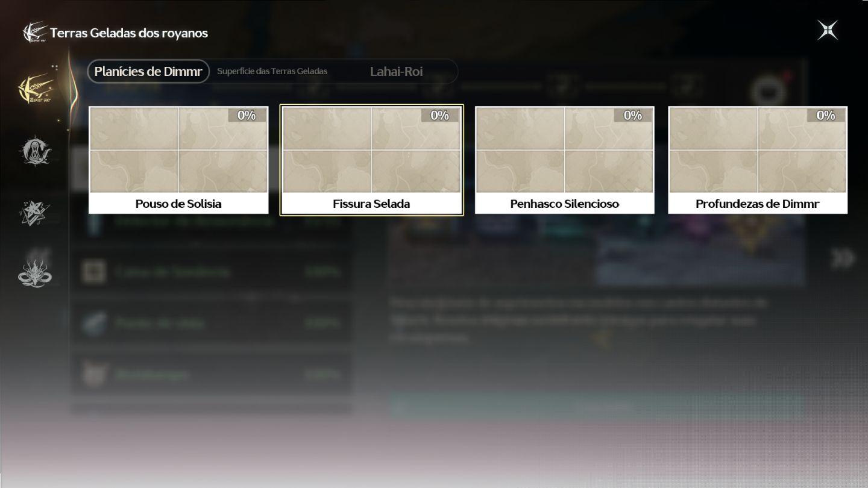
Task: Click the double chevron arrow on the right edge
Action: (x=843, y=258)
